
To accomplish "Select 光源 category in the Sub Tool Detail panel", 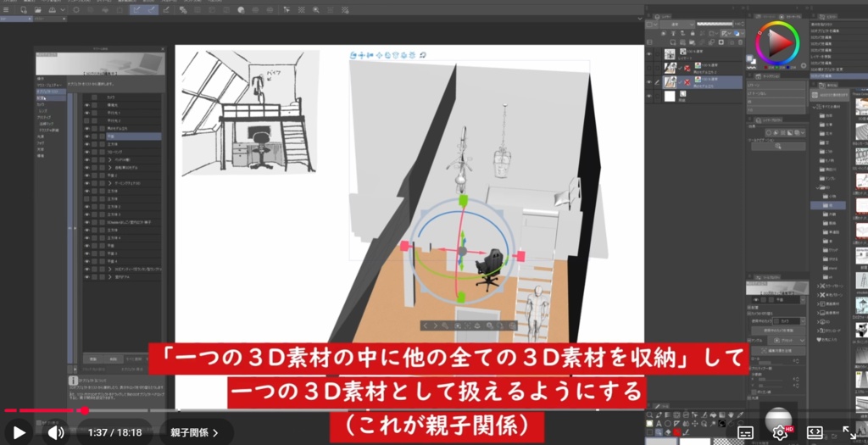I will [x=41, y=136].
